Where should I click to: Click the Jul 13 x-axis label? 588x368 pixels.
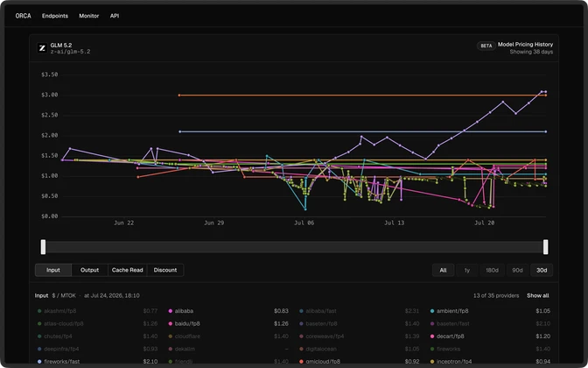point(395,223)
